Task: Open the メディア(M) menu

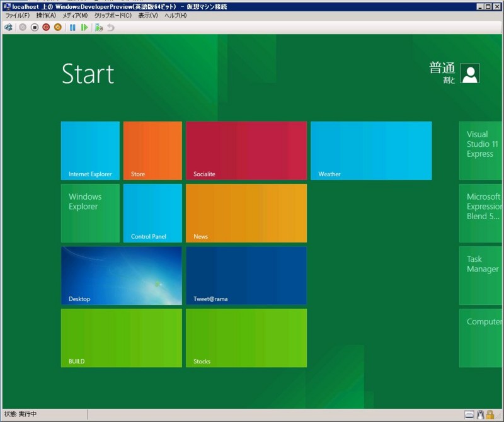Action: (x=75, y=15)
